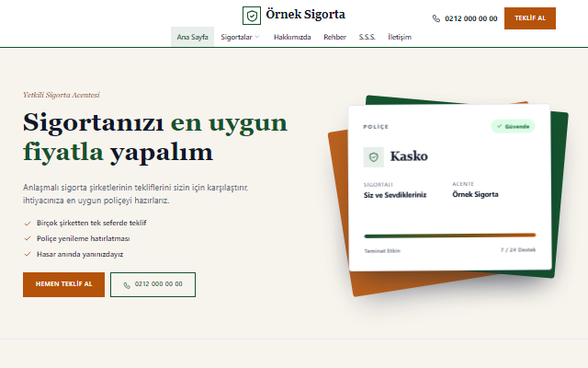Click the HEMEN TEKLİF AL button

[63, 284]
